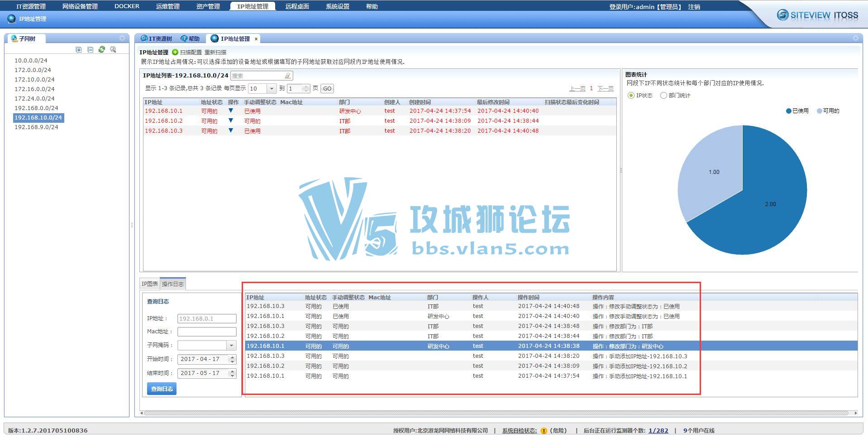
Task: Click the 查询日志 button
Action: (162, 389)
